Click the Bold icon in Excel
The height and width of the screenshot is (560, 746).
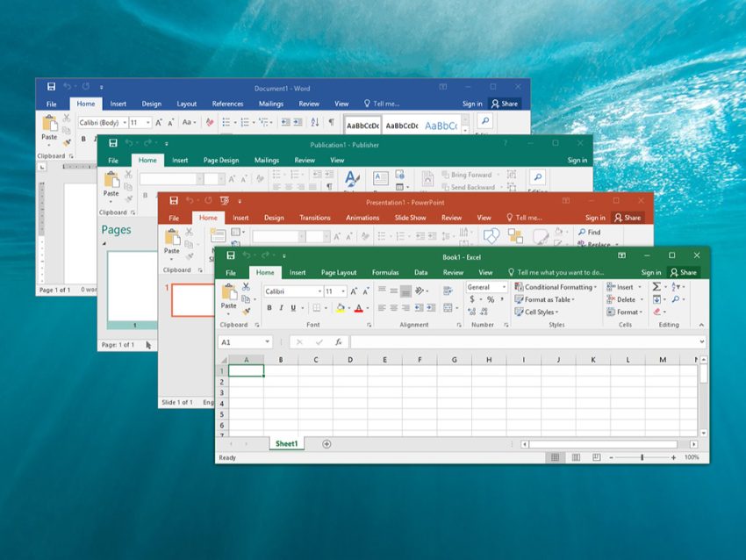(x=269, y=308)
